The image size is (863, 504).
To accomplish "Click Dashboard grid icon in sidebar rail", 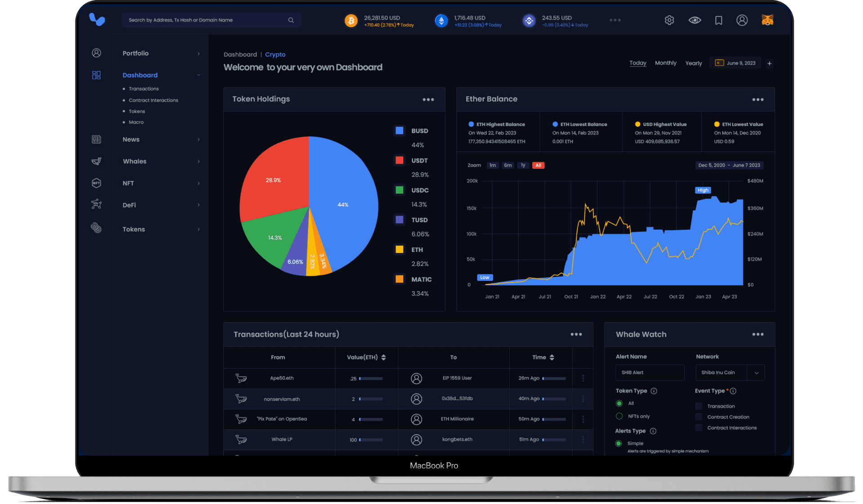I will coord(96,75).
